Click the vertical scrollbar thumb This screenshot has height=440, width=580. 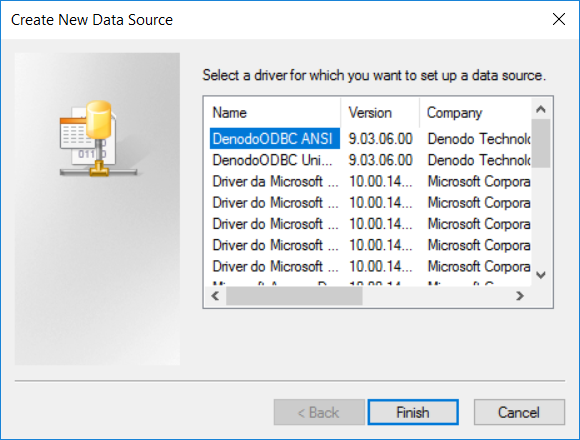(x=541, y=143)
